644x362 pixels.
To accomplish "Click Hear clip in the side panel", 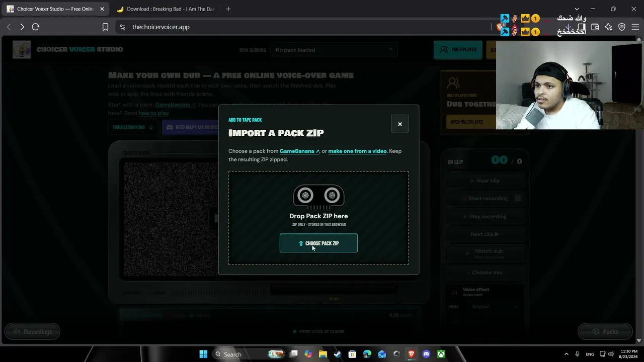I will pyautogui.click(x=485, y=180).
